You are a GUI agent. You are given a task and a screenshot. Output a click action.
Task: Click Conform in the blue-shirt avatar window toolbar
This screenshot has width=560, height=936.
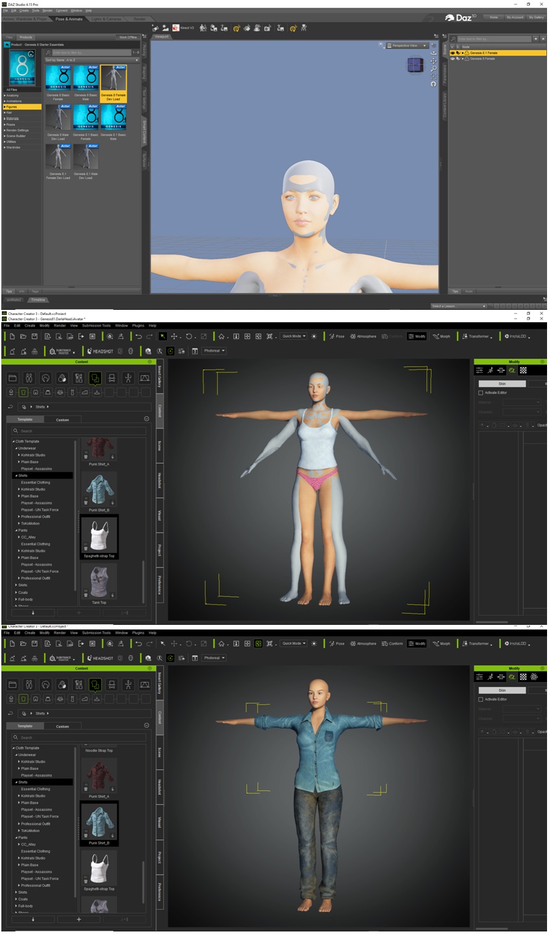point(393,644)
